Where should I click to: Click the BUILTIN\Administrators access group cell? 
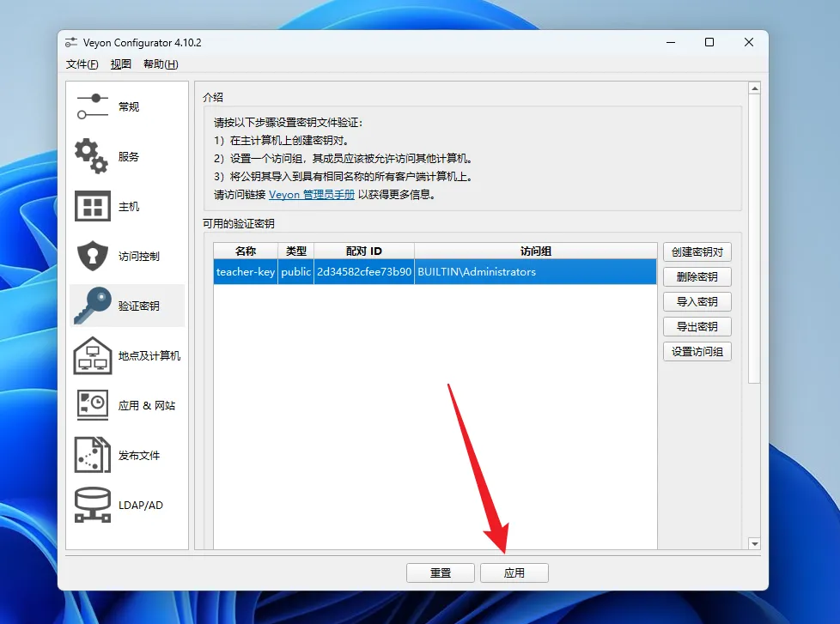(536, 272)
